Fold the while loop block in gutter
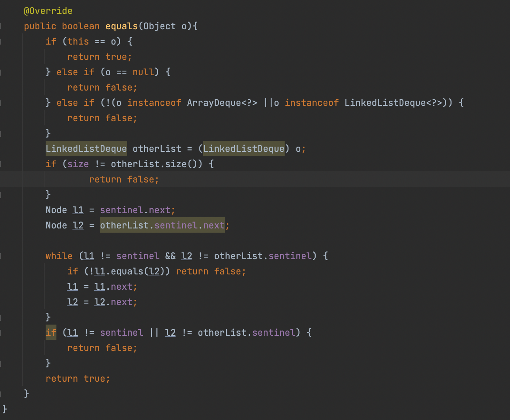510x420 pixels. tap(1, 256)
